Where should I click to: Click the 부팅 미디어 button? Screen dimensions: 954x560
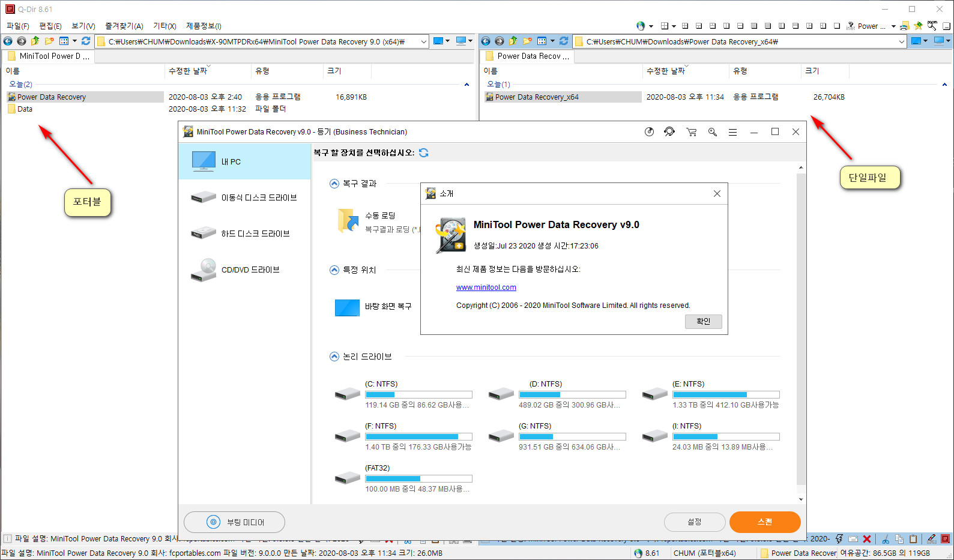click(234, 522)
